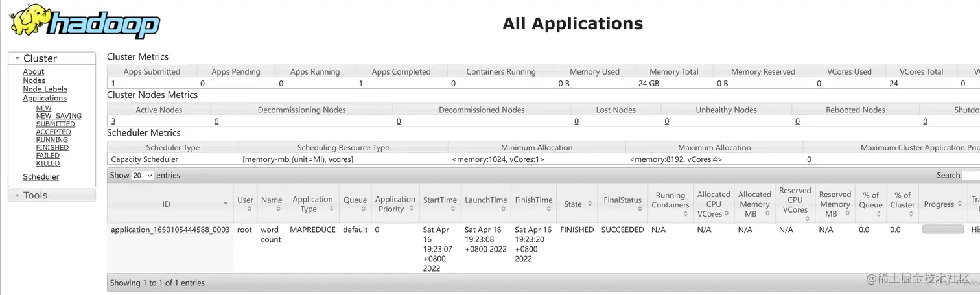Image resolution: width=980 pixels, height=295 pixels.
Task: Sort table by LaunchTime column
Action: (x=485, y=204)
